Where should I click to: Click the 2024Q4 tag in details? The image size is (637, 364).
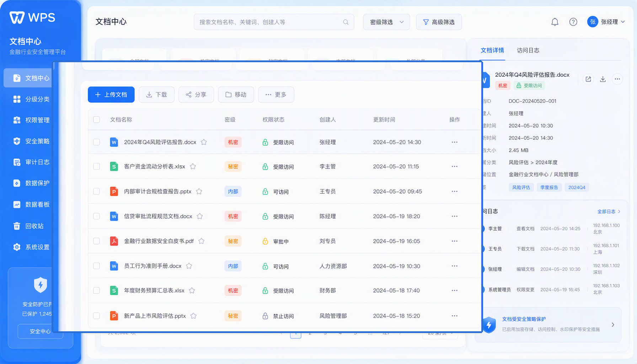click(x=577, y=187)
